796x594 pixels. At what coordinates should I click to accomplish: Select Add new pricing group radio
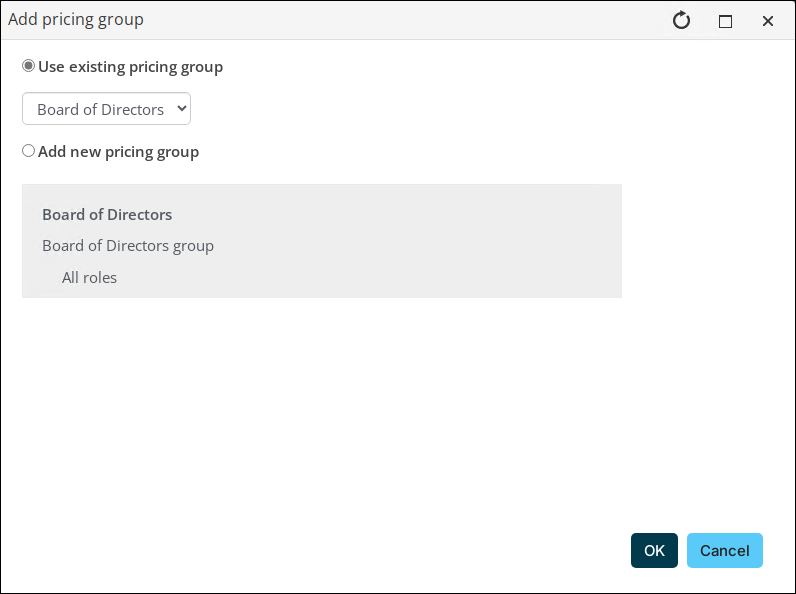[28, 151]
